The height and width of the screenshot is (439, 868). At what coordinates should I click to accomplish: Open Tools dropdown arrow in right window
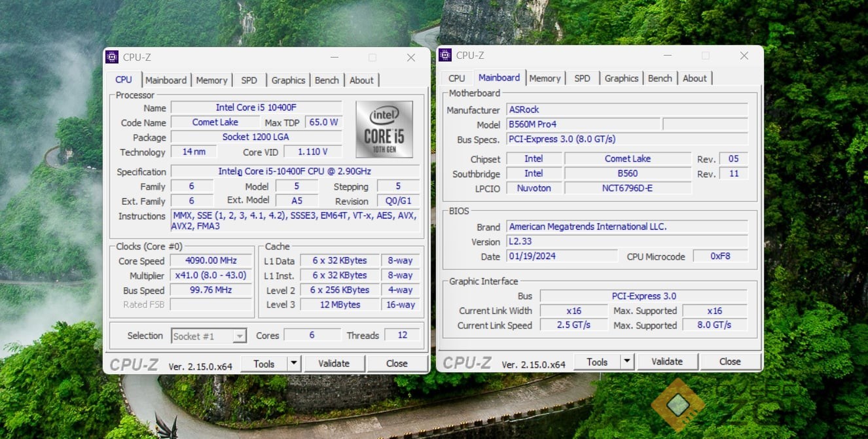(x=627, y=362)
